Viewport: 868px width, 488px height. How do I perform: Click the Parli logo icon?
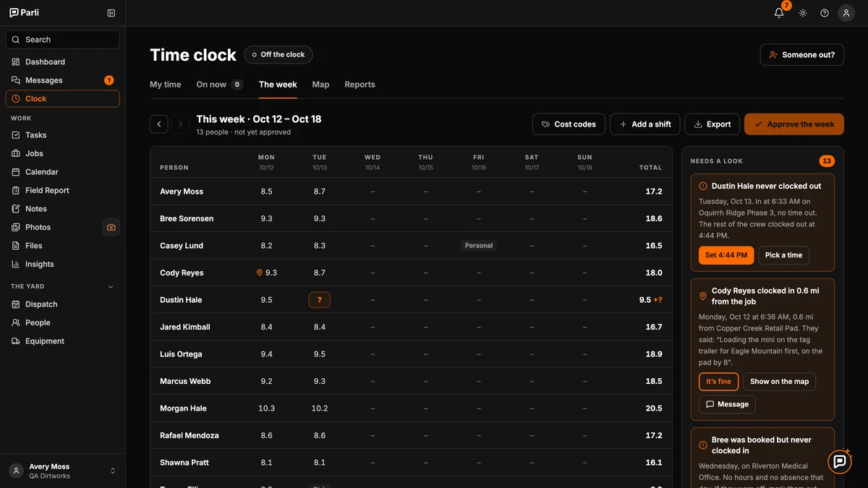(x=14, y=13)
